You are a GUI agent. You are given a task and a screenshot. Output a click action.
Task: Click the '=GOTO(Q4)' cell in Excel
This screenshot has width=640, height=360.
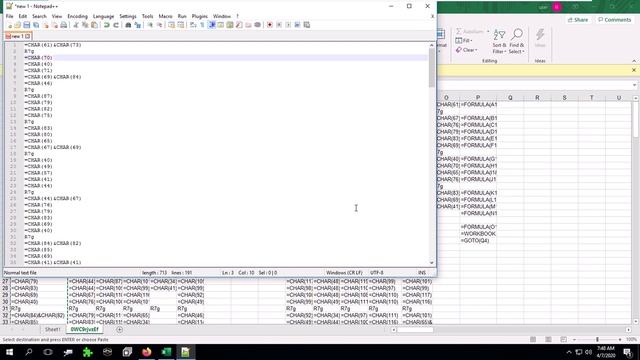pos(478,241)
